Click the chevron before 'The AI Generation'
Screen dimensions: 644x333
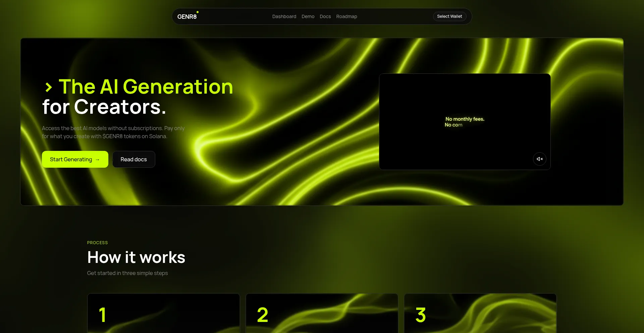(x=49, y=87)
